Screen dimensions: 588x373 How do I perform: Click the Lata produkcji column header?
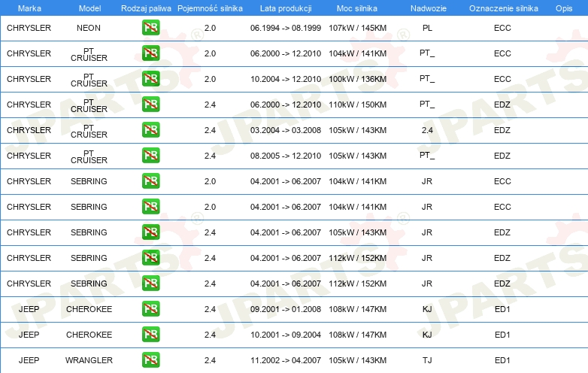click(x=286, y=8)
